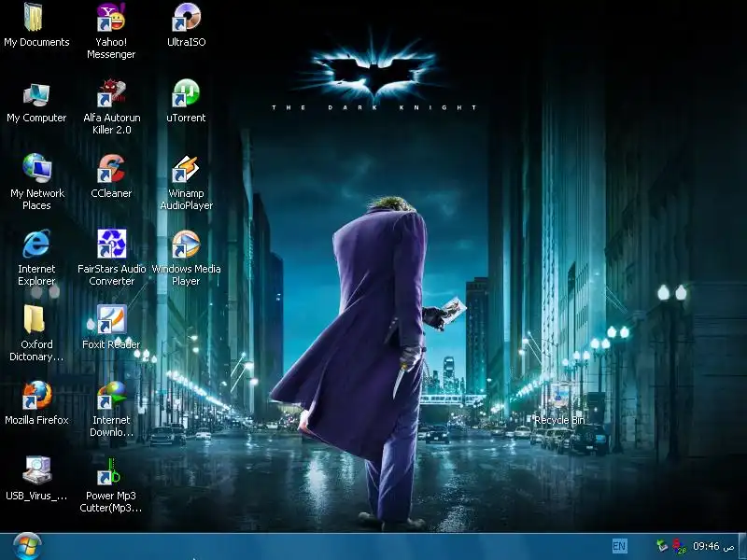The width and height of the screenshot is (747, 560).
Task: Select the Power Mp3 Cutter shortcut
Action: [110, 471]
